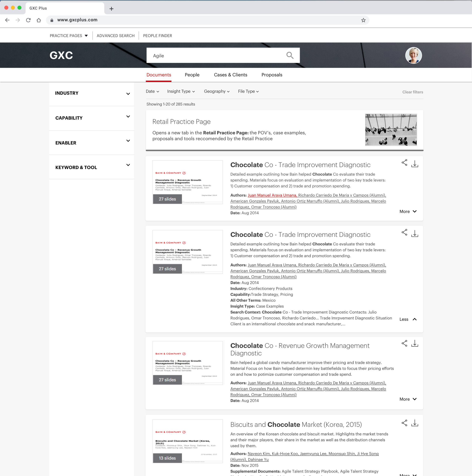Download the expanded Trade Improvement Diagnostic result
Viewport: 472px width, 476px height.
pyautogui.click(x=415, y=234)
